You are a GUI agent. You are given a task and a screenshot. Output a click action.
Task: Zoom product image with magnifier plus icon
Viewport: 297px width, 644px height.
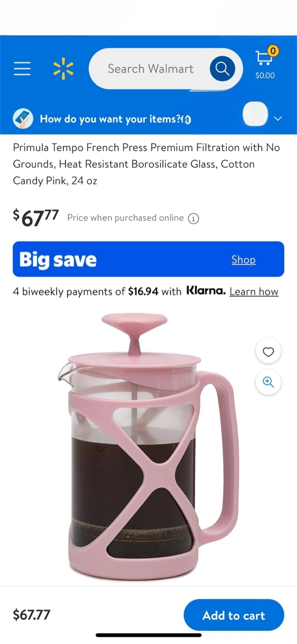point(268,382)
